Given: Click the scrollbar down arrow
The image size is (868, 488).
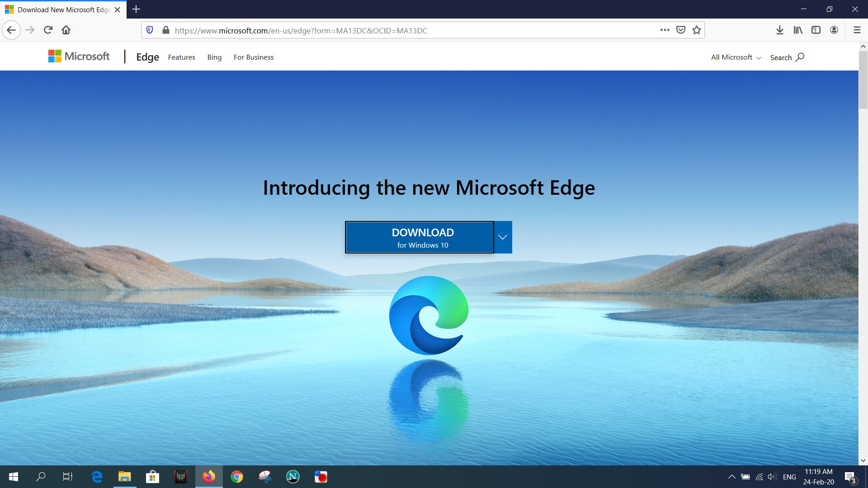Looking at the screenshot, I should pos(863,461).
